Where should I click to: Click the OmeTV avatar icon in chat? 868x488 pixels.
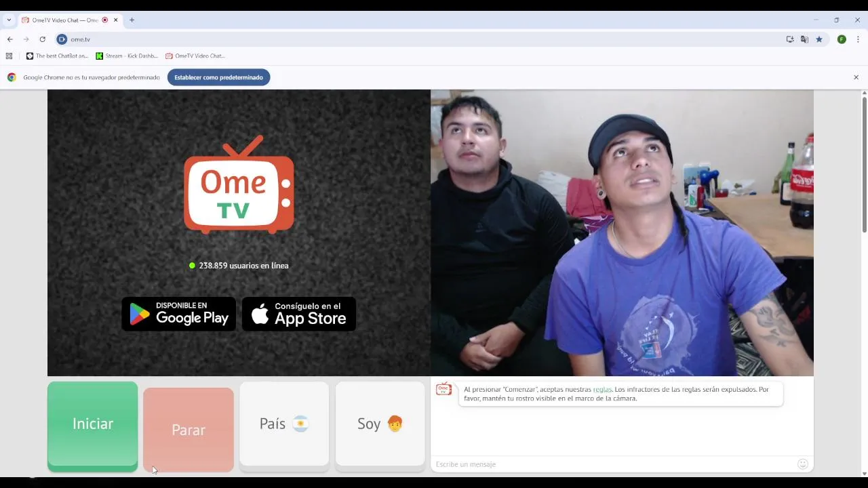(x=443, y=389)
